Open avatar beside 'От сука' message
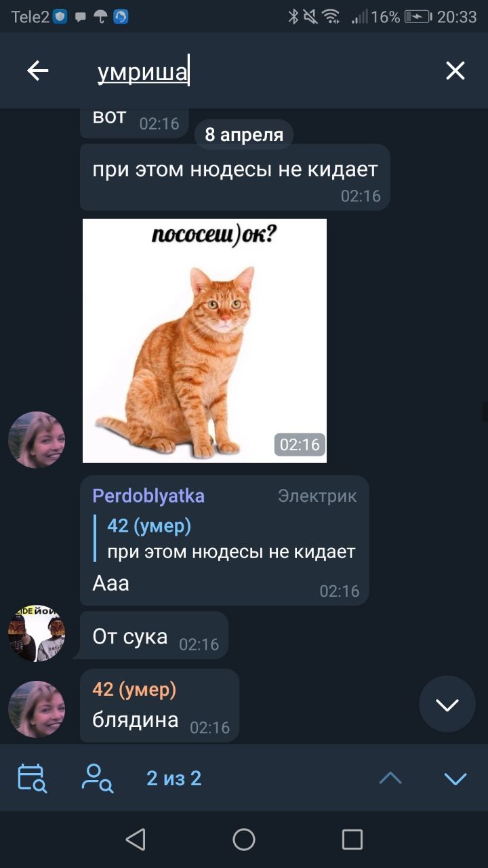Screen dimensions: 488x868 click(37, 633)
